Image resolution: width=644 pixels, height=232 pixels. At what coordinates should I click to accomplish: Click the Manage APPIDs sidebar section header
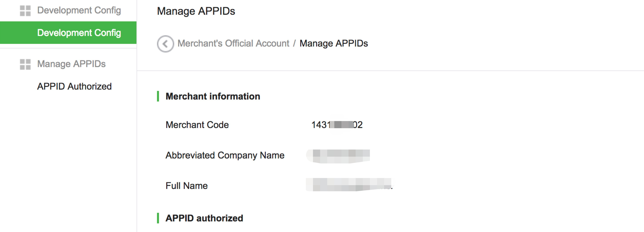71,64
